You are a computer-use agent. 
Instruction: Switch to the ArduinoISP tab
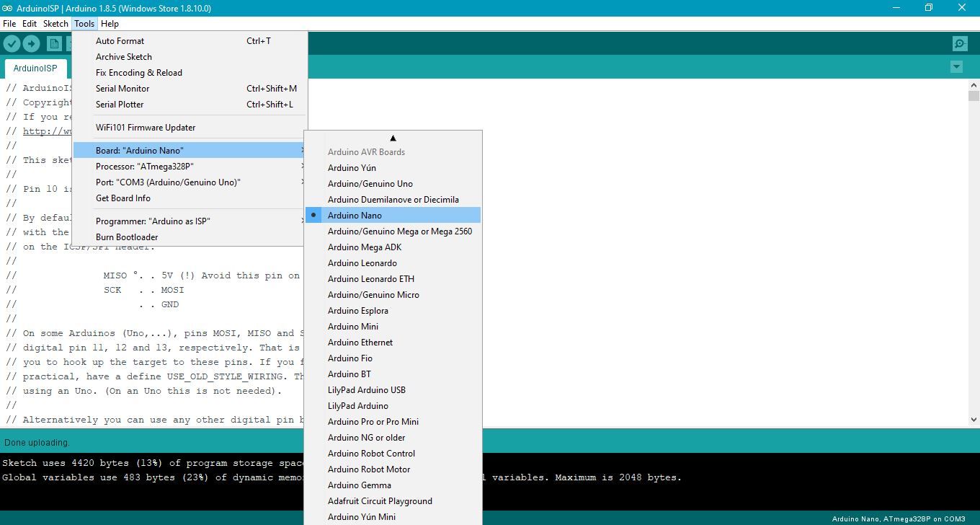pyautogui.click(x=35, y=68)
